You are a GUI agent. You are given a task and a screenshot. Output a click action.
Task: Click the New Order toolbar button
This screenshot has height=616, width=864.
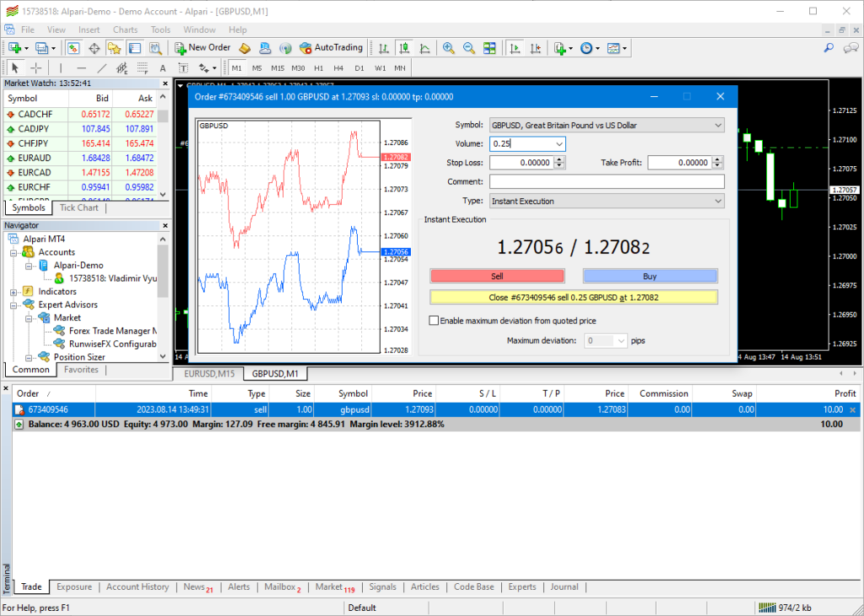pos(202,48)
